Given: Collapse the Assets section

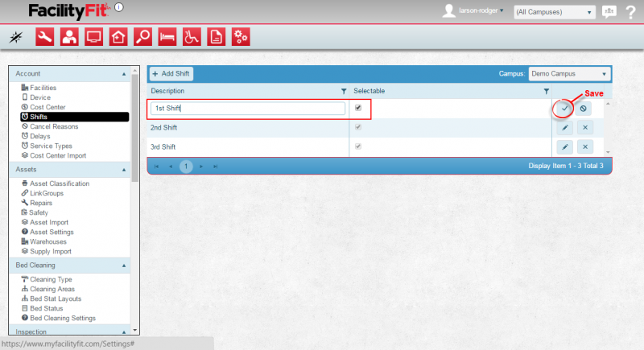Looking at the screenshot, I should (124, 170).
